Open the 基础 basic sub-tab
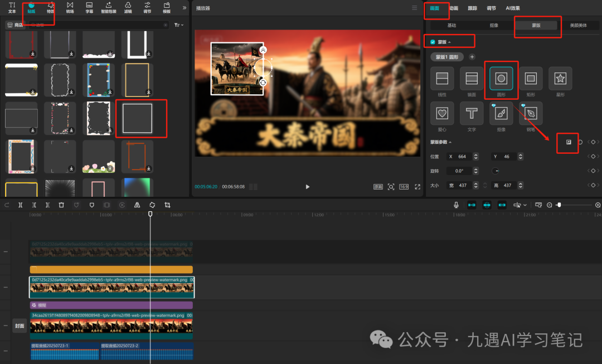This screenshot has width=602, height=364. tap(452, 25)
